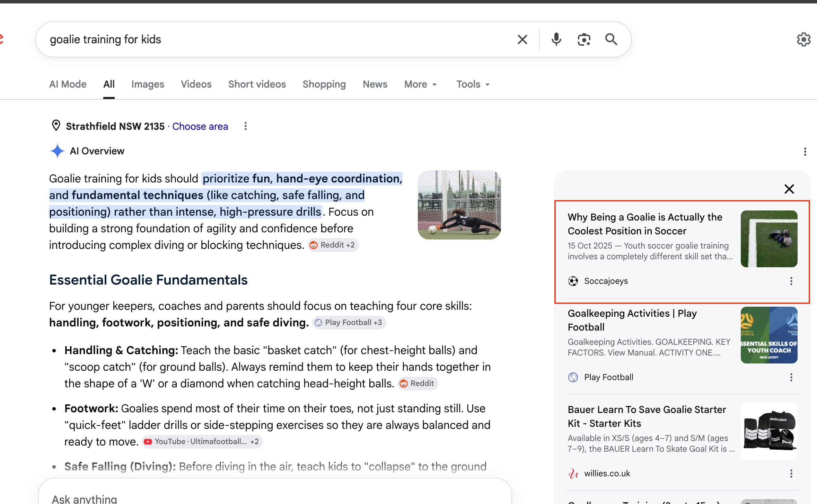
Task: Open the Reddit +2 source chip
Action: (333, 245)
